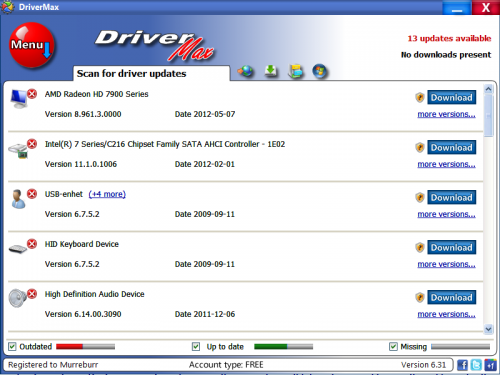This screenshot has width=500, height=375.
Task: Click the No downloads present text
Action: click(x=446, y=55)
